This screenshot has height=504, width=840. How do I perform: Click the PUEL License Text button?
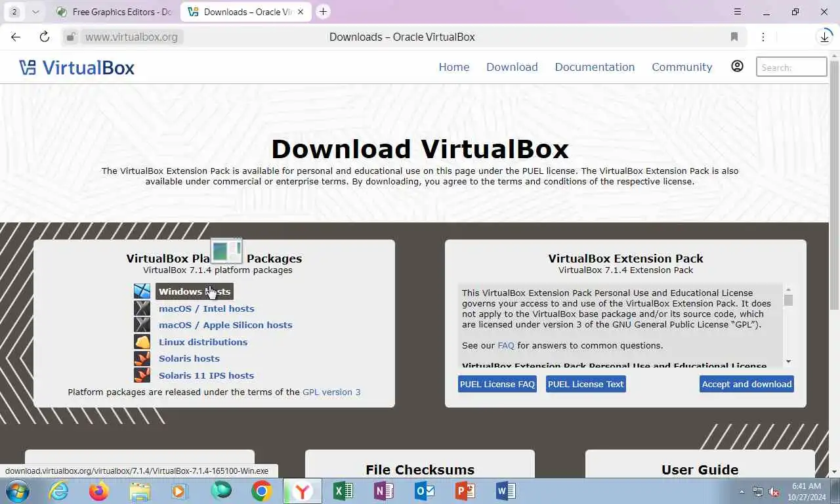point(586,384)
